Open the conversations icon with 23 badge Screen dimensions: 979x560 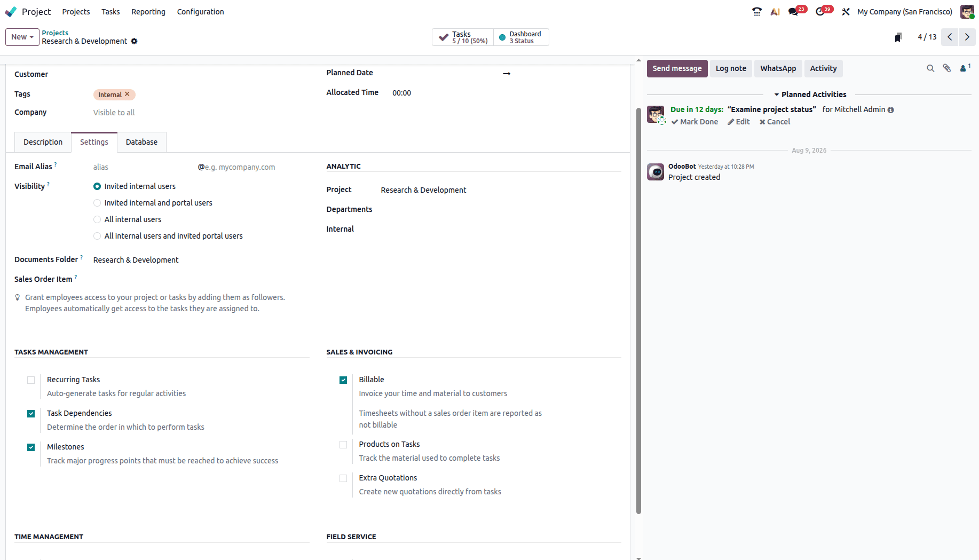[x=793, y=12]
